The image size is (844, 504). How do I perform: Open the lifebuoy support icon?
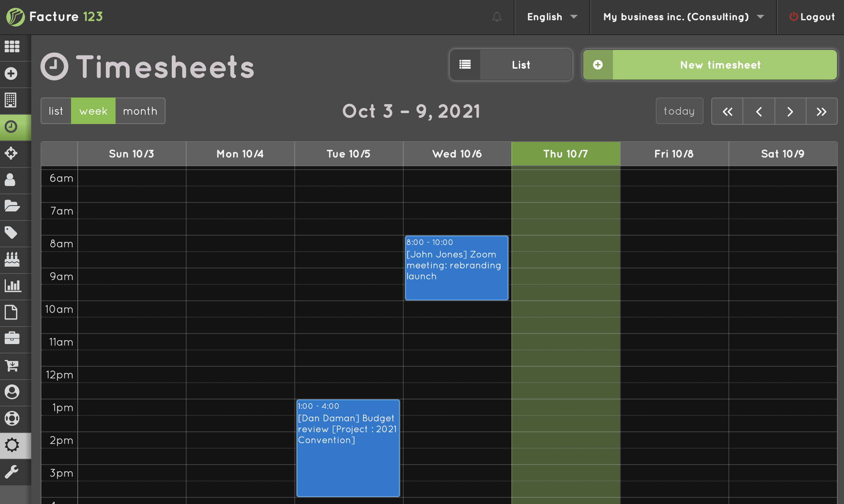point(12,418)
